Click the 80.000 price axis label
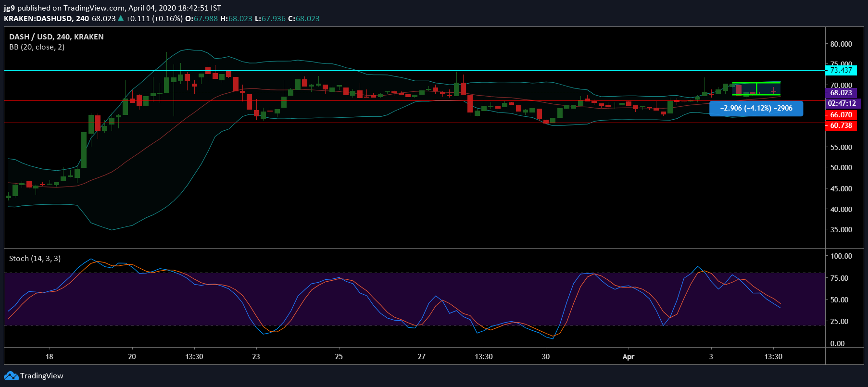 point(841,44)
